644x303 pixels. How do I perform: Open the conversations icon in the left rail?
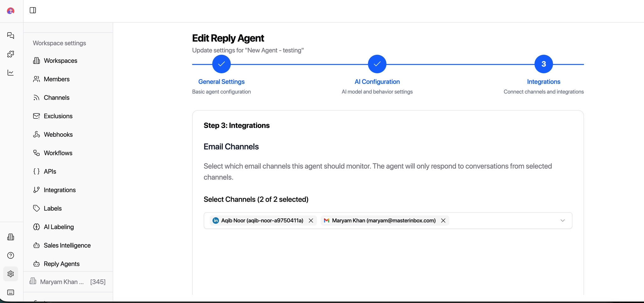[11, 36]
